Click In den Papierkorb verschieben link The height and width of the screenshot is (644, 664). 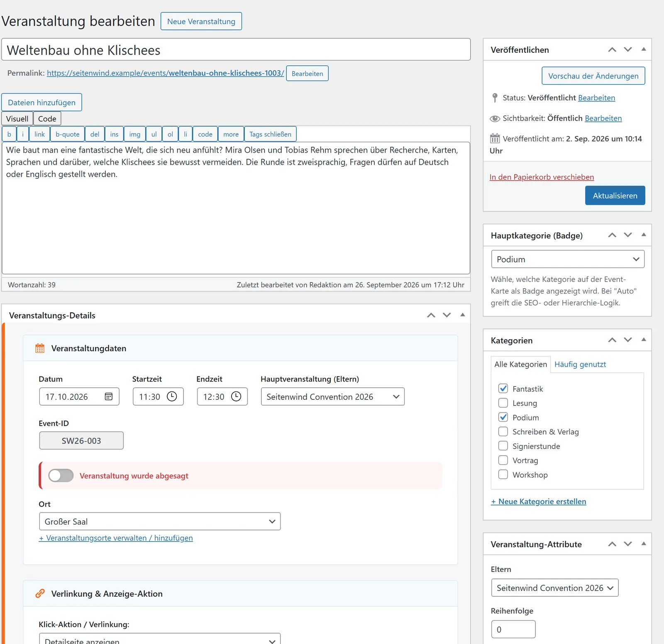(542, 177)
